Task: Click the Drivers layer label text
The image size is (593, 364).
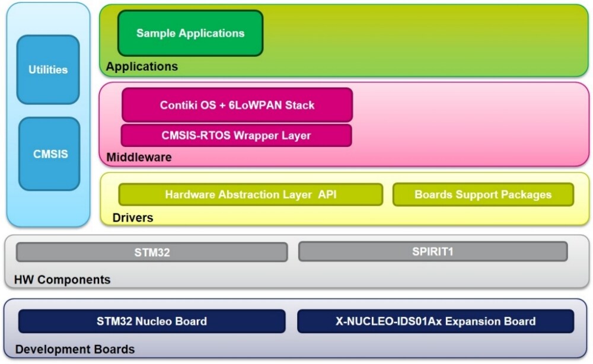Action: pos(133,218)
